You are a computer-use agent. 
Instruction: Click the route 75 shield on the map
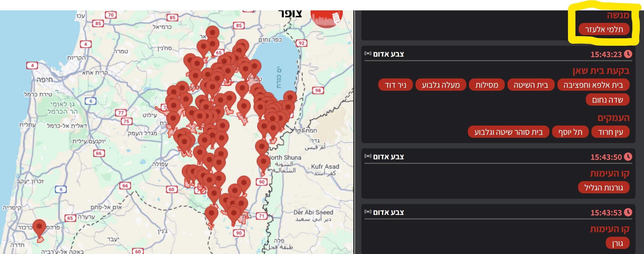[x=126, y=121]
